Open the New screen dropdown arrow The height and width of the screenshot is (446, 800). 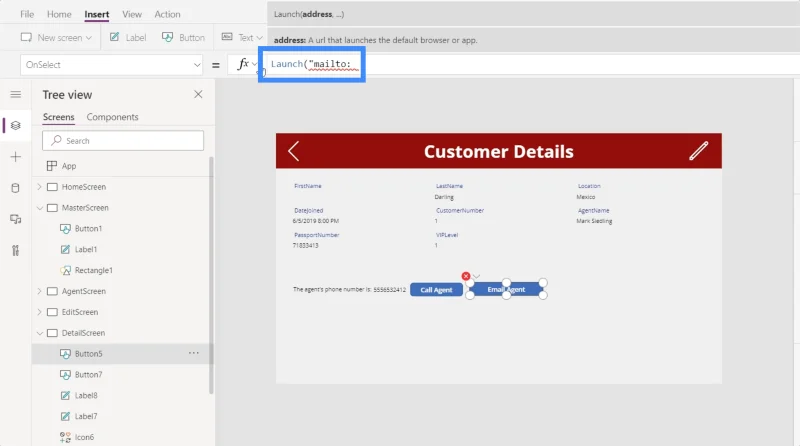tap(89, 38)
